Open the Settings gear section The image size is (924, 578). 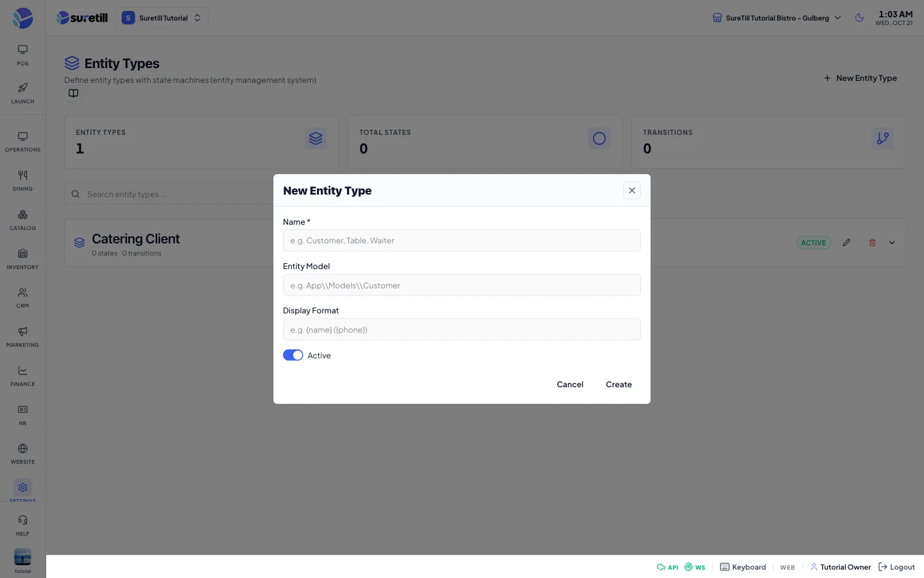(x=22, y=489)
